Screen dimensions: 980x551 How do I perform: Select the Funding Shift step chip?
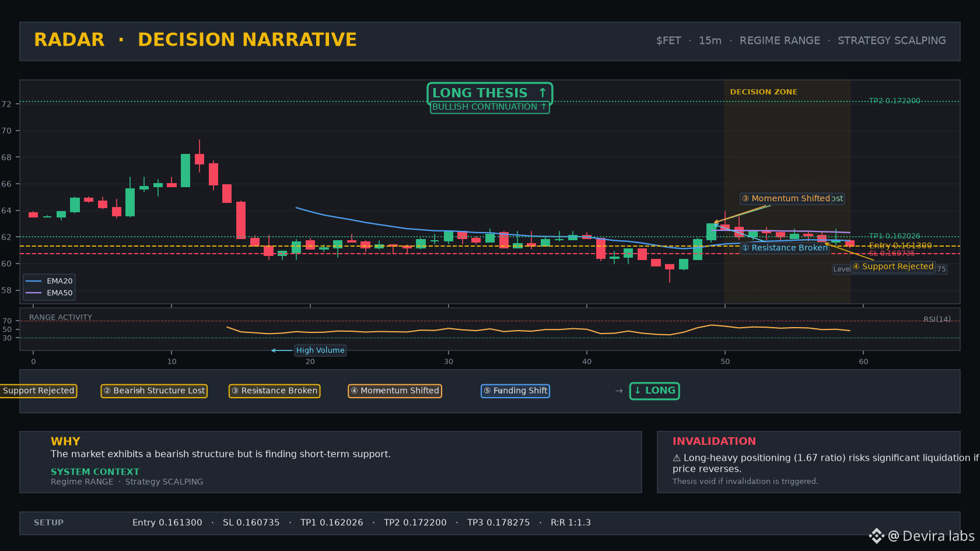pos(515,391)
